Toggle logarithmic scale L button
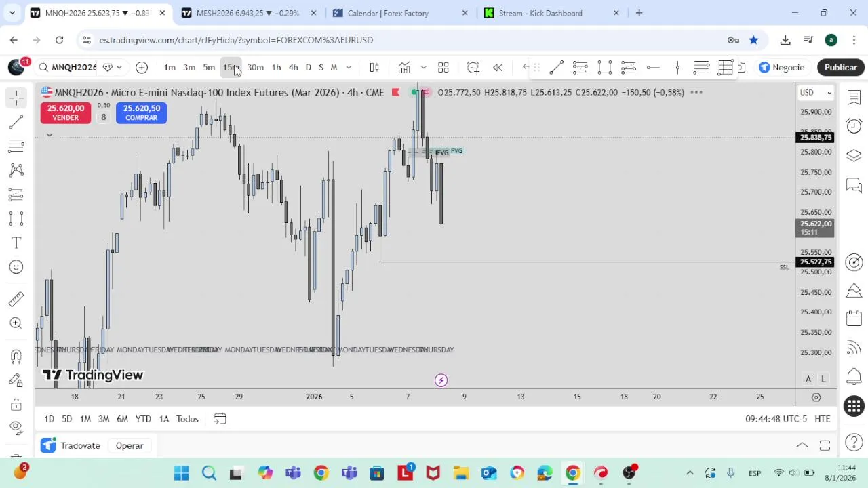Screen dimensions: 868x488 coord(823,379)
